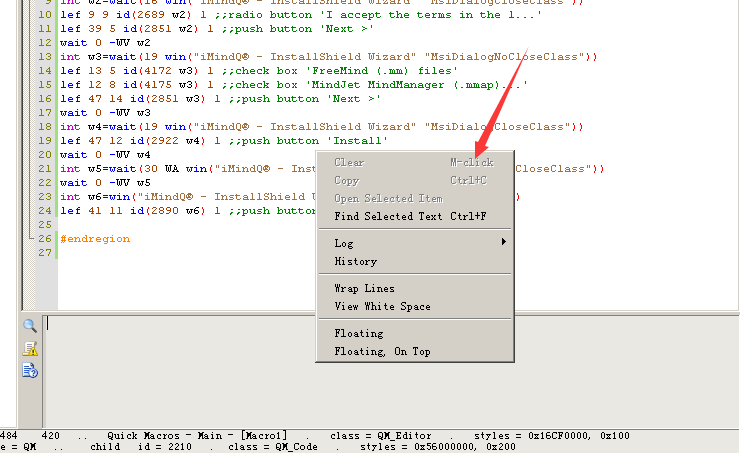Enable Floating mode from menu
Viewport: 740px width, 453px height.
tap(358, 333)
